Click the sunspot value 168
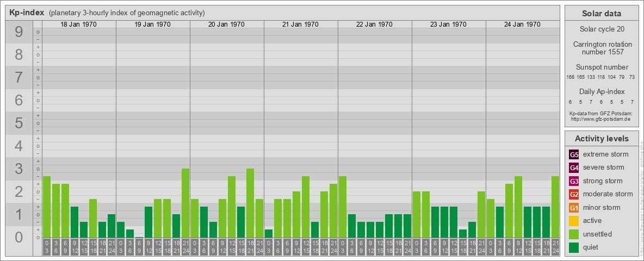Image resolution: width=644 pixels, height=261 pixels. coord(570,77)
